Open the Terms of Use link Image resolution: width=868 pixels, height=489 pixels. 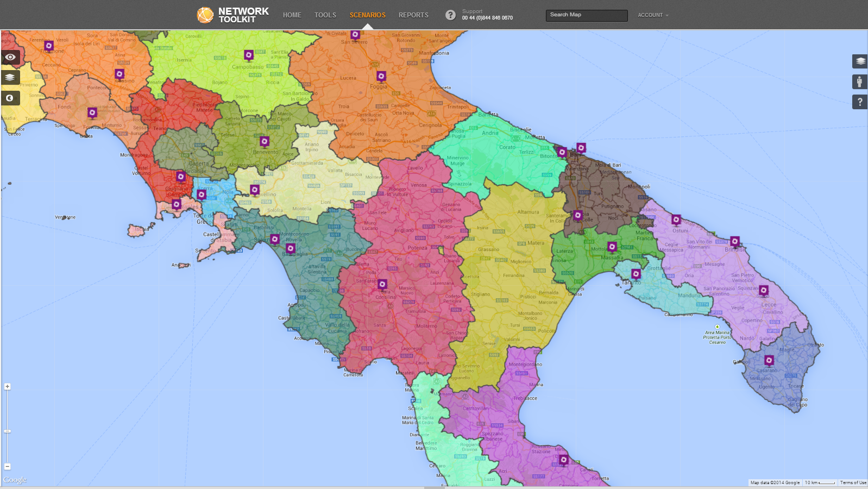(x=853, y=482)
